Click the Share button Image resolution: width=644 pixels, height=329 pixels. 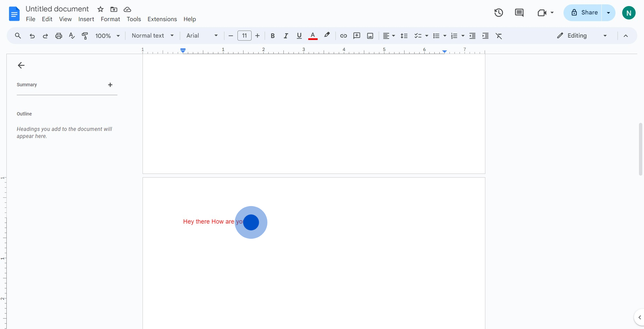[583, 13]
